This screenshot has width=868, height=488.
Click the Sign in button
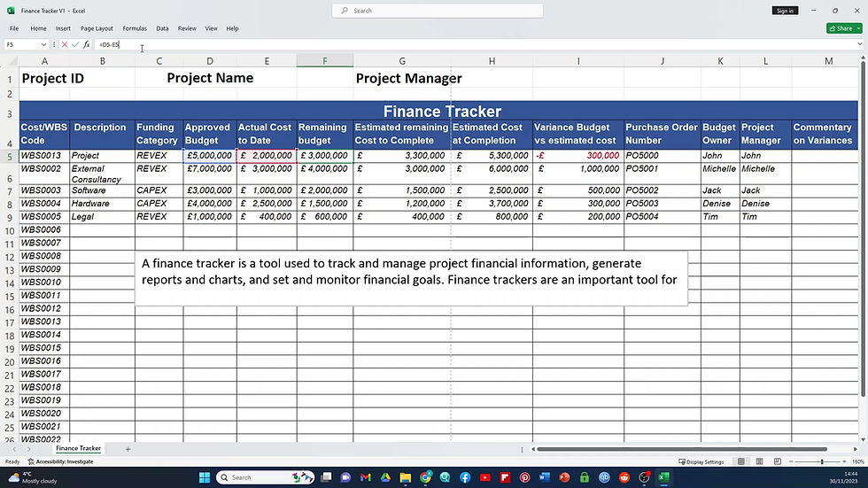pos(785,11)
